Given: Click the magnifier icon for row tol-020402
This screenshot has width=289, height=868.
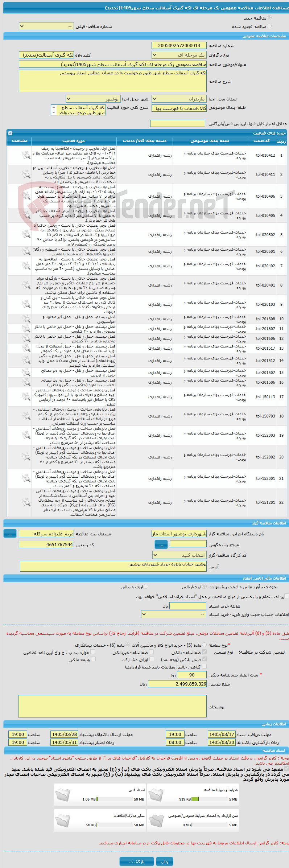Looking at the screenshot, I should point(26,266).
